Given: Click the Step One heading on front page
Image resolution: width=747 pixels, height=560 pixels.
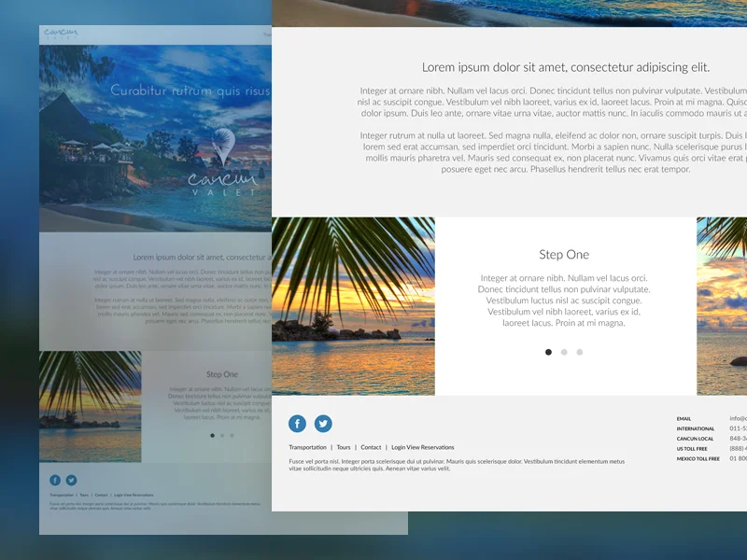Looking at the screenshot, I should pos(564,254).
